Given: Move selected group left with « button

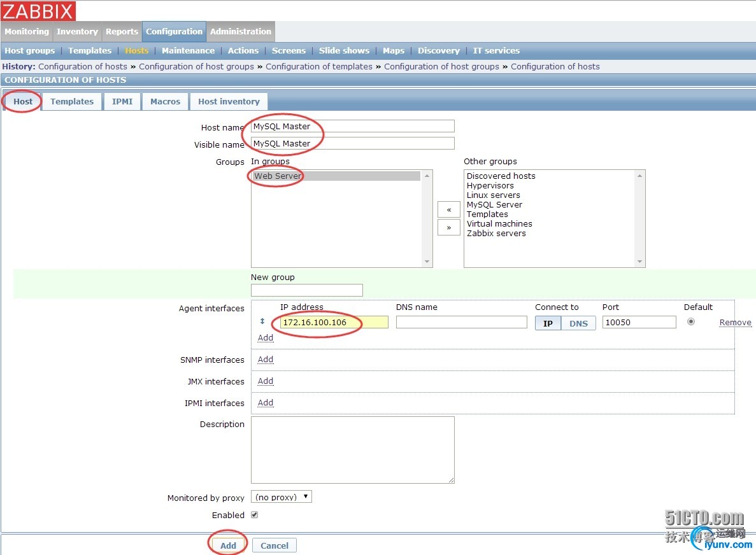Looking at the screenshot, I should (448, 209).
